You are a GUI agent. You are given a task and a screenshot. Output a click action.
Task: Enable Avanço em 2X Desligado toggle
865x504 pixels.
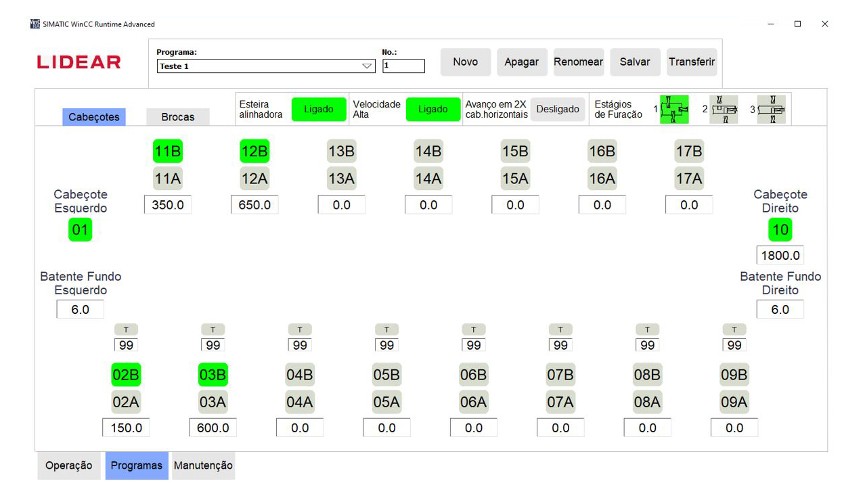(x=557, y=110)
